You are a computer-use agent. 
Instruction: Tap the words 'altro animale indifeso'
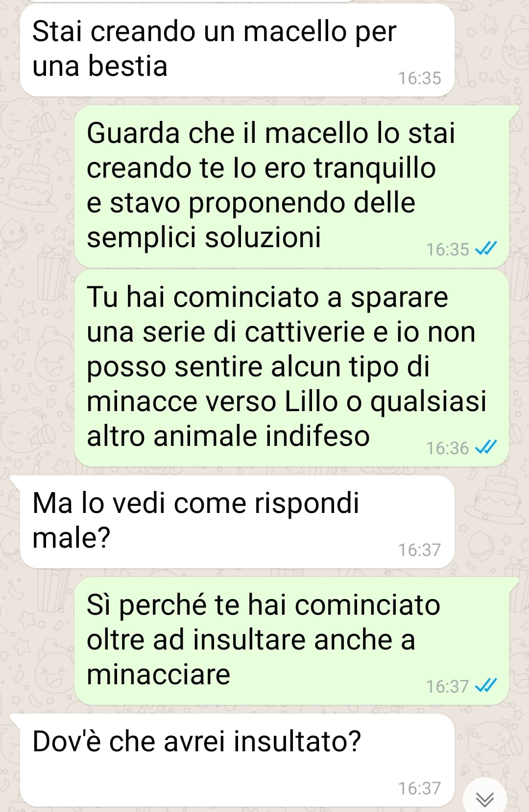(228, 436)
